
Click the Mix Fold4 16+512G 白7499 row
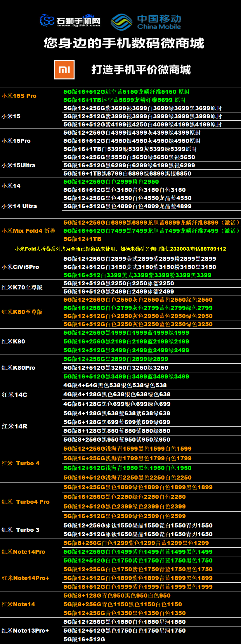[x=152, y=231]
